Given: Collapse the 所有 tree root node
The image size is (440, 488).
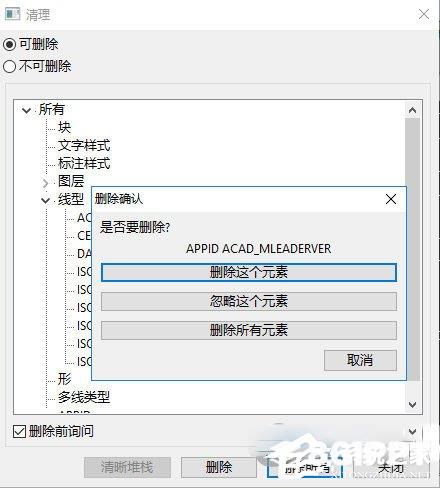Looking at the screenshot, I should (x=26, y=110).
